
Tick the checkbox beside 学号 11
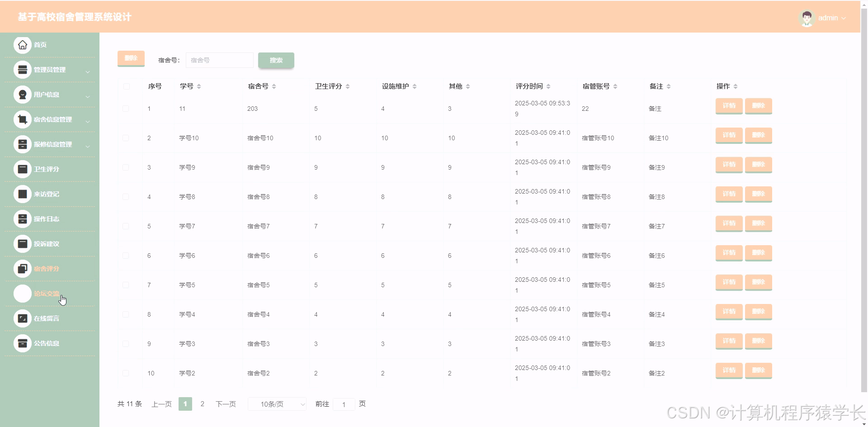pyautogui.click(x=126, y=109)
